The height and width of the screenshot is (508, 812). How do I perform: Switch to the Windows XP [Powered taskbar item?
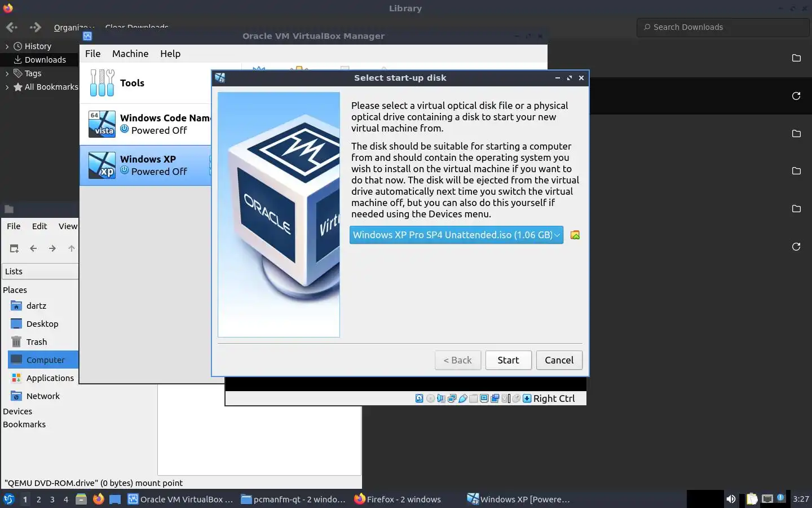point(519,499)
